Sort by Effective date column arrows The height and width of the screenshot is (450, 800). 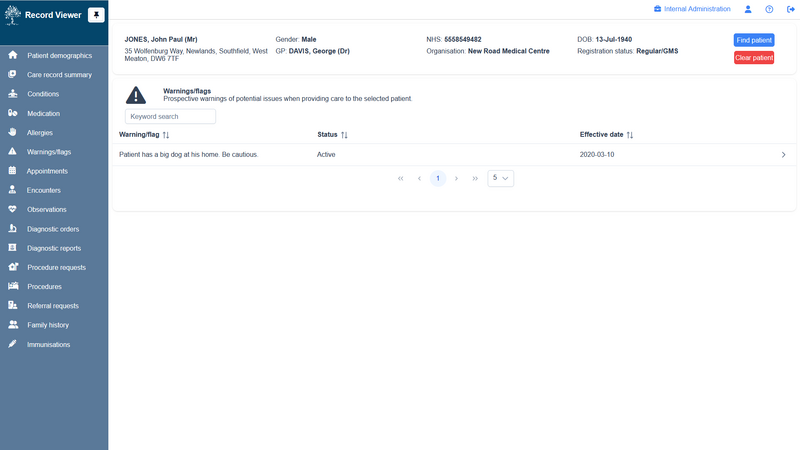[x=630, y=135]
